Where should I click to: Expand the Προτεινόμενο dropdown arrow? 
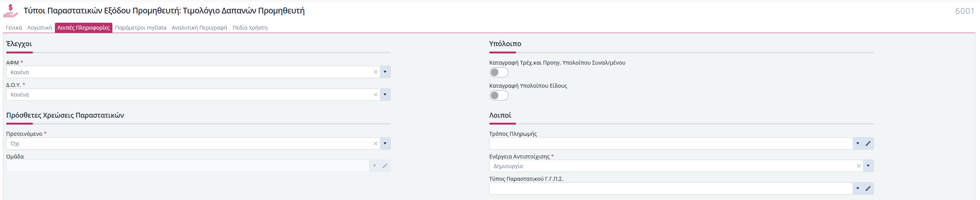[385, 143]
